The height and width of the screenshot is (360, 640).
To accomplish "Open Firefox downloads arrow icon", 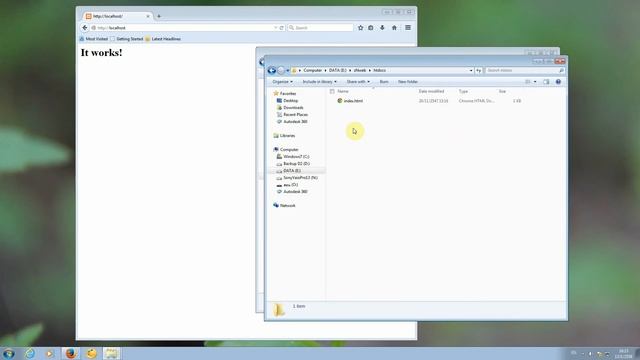I will 382,28.
